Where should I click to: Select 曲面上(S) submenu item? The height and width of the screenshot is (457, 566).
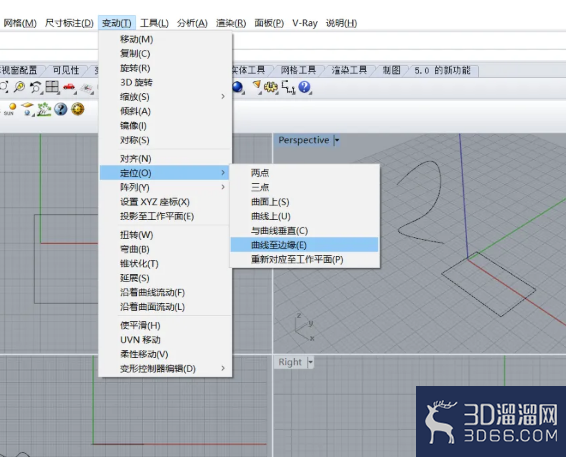click(305, 201)
